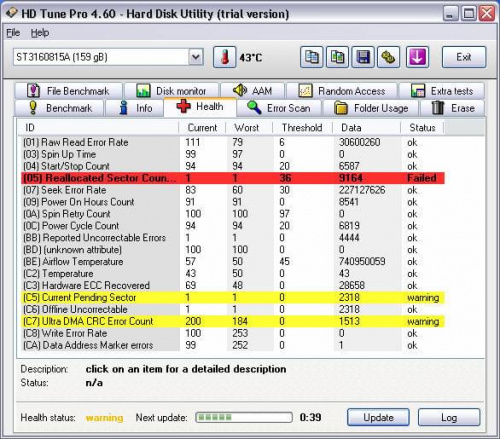This screenshot has width=500, height=439.
Task: Select the Start/Stop Count row
Action: (x=232, y=166)
